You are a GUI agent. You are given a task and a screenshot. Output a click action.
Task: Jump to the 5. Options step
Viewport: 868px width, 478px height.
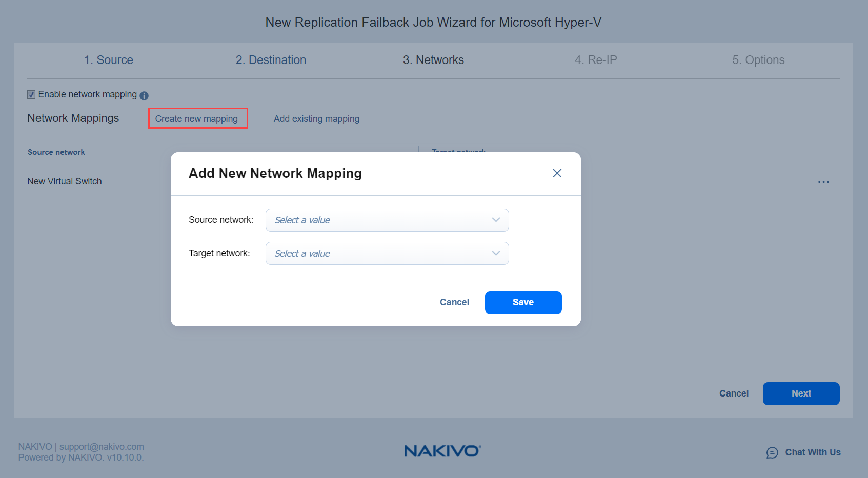click(x=758, y=60)
